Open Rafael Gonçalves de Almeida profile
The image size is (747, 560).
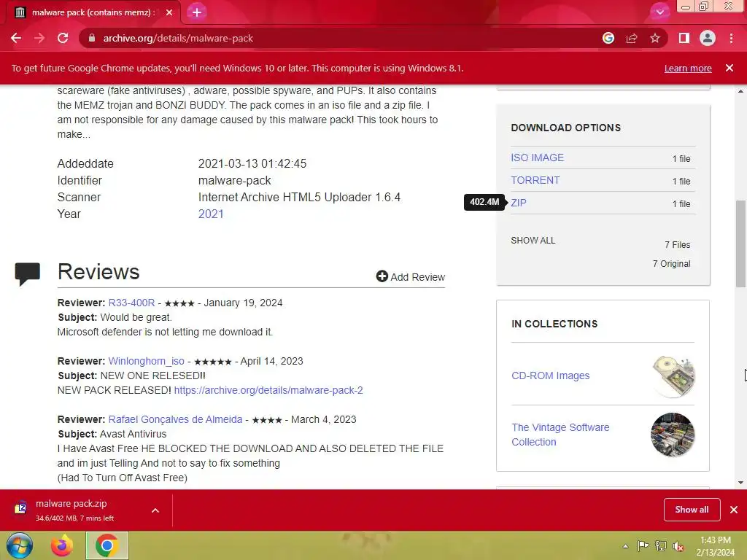point(175,419)
